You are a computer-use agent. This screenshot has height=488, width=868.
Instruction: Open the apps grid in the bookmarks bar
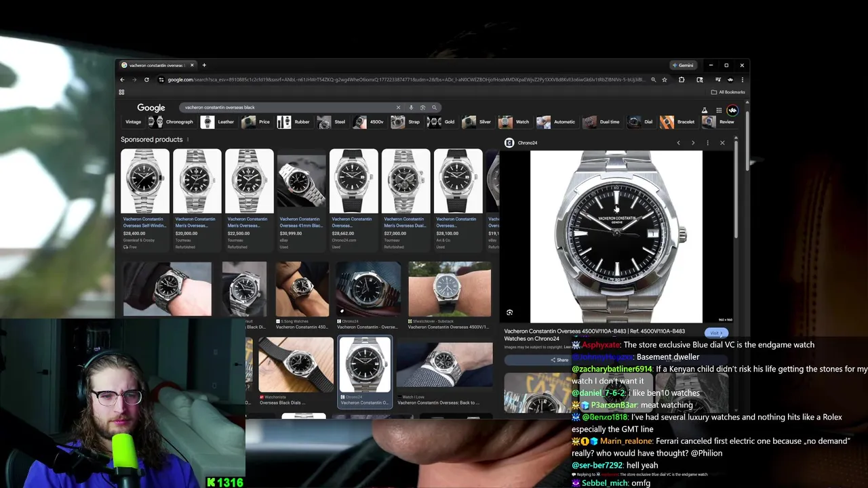click(121, 92)
